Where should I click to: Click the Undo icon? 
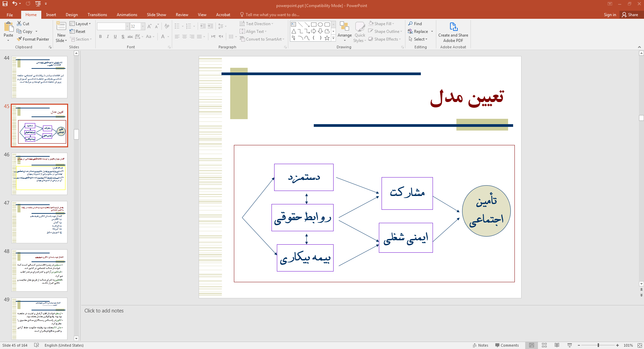[x=15, y=4]
